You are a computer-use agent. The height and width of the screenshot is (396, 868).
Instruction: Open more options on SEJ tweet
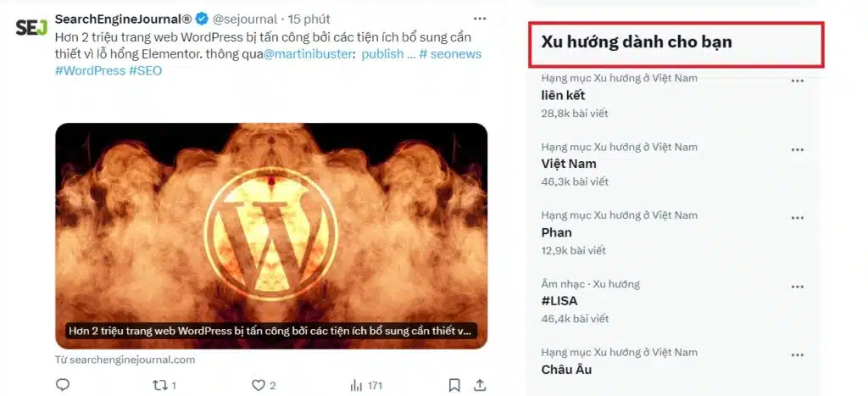(480, 19)
